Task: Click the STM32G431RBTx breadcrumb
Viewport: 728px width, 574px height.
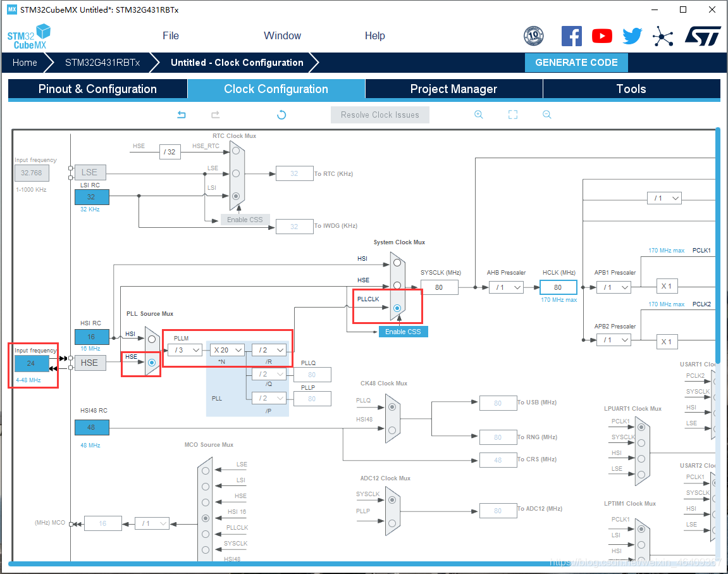Action: (x=102, y=63)
